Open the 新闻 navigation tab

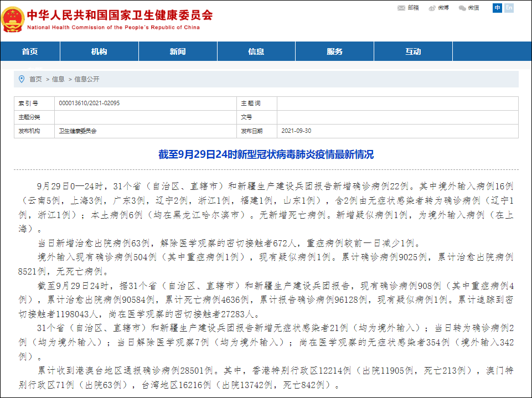[x=178, y=51]
